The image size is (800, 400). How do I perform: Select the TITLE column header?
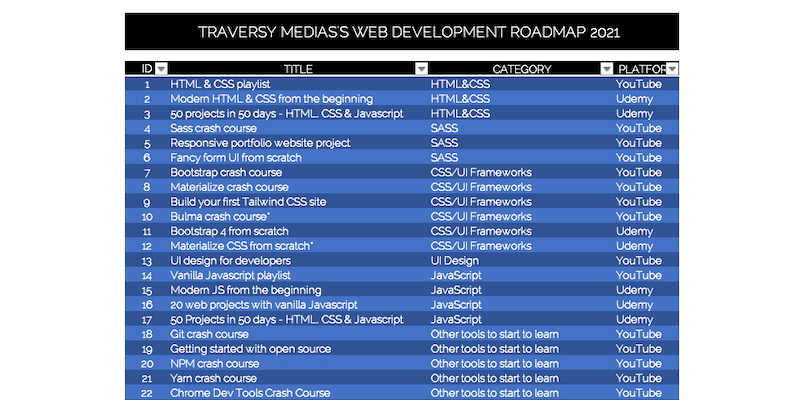298,69
